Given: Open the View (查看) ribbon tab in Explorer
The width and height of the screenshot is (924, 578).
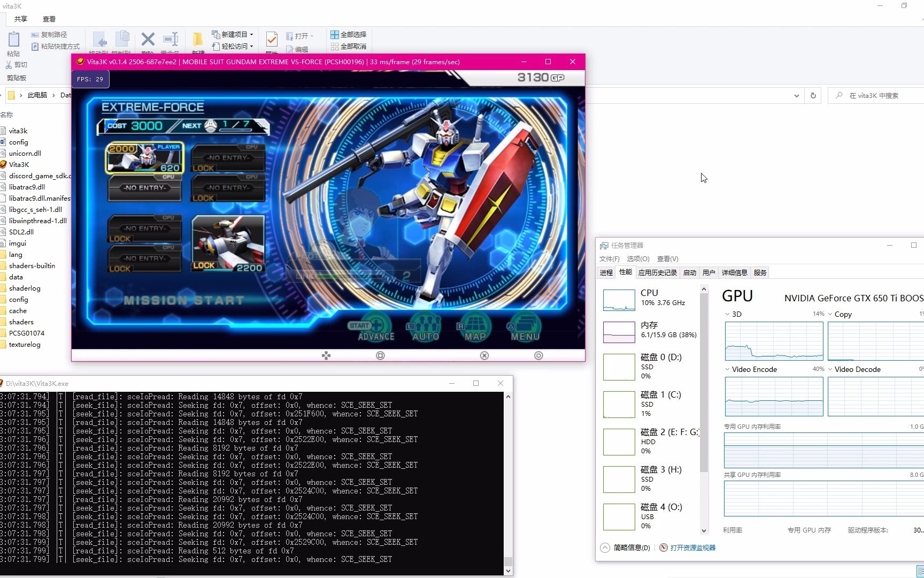Looking at the screenshot, I should pos(49,19).
